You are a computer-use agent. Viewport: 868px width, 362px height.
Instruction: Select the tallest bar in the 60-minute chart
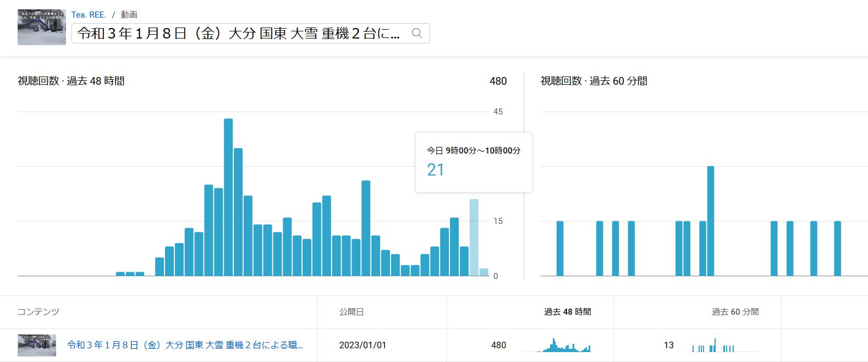[x=710, y=221]
